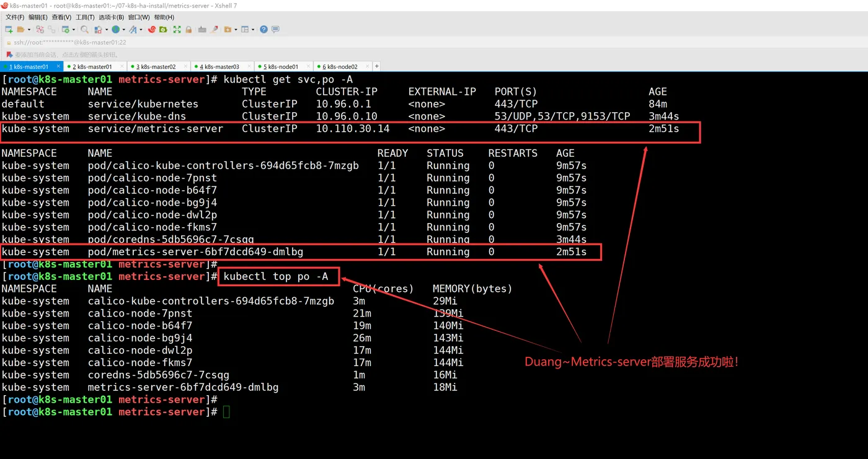Viewport: 868px width, 459px height.
Task: Click the terminal cursor at the last prompt
Action: [x=226, y=412]
